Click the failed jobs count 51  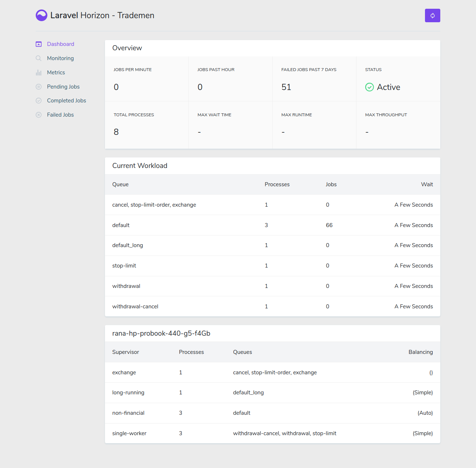(x=286, y=87)
